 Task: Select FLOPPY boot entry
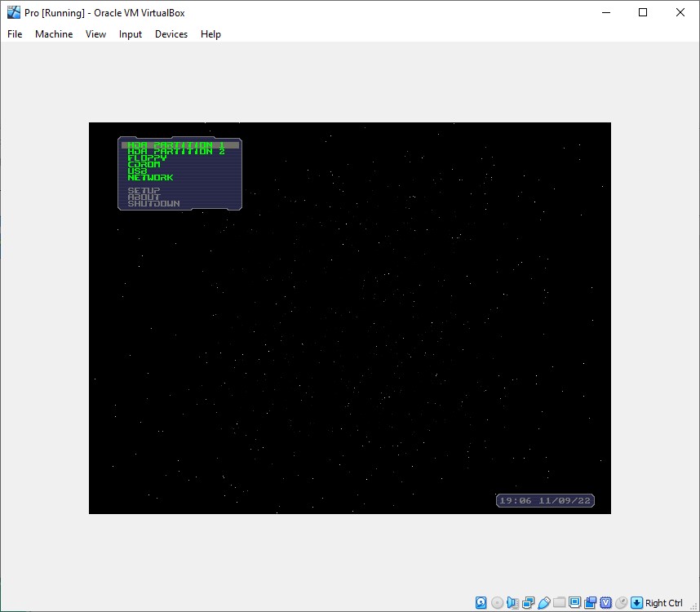pyautogui.click(x=147, y=158)
